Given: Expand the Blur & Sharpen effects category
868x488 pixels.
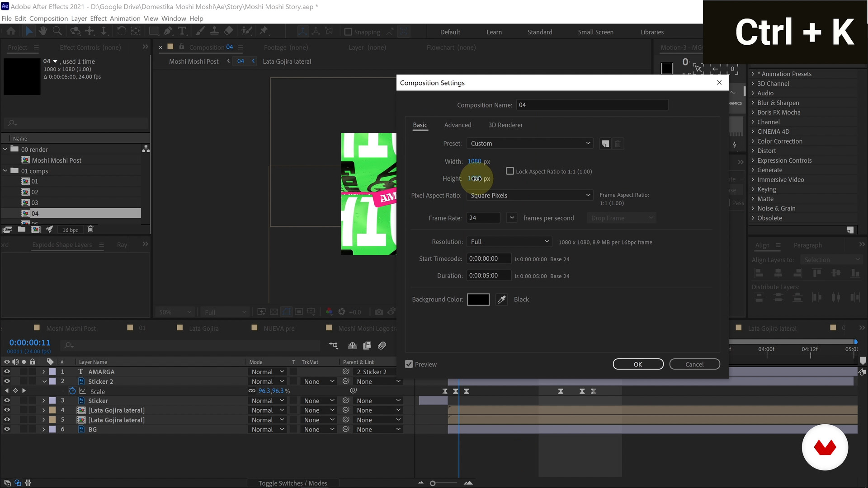Looking at the screenshot, I should pos(753,103).
